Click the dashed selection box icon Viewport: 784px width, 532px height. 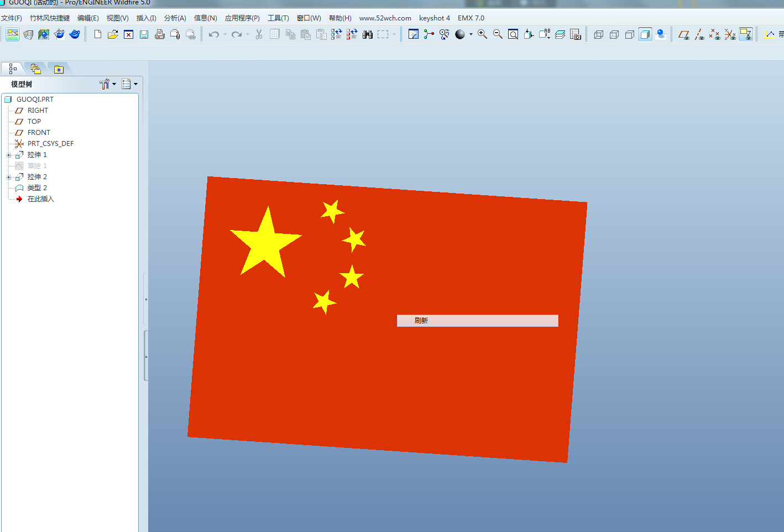[x=383, y=34]
